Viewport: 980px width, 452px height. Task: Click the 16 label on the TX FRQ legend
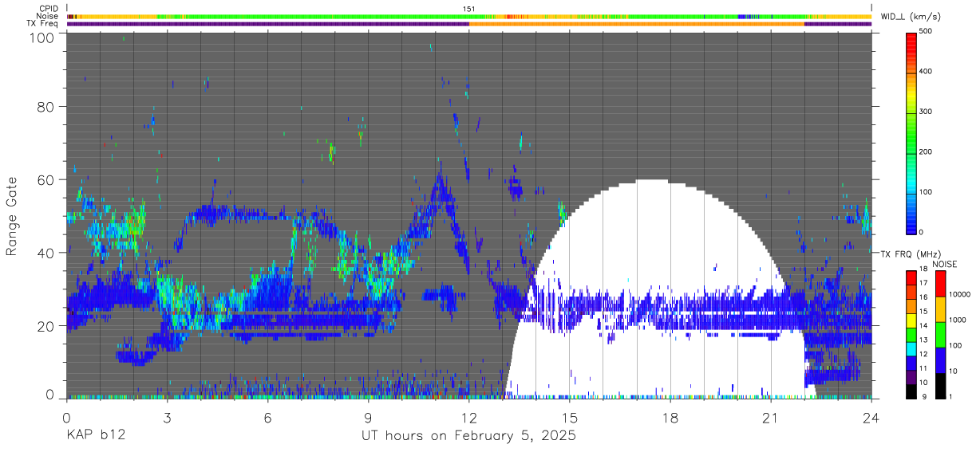923,297
